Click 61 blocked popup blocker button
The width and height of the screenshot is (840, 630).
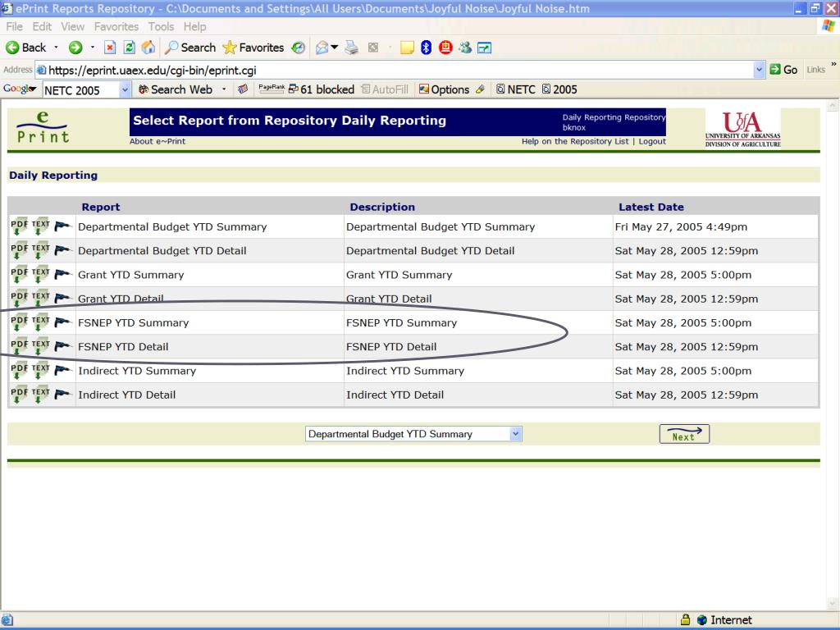click(322, 89)
